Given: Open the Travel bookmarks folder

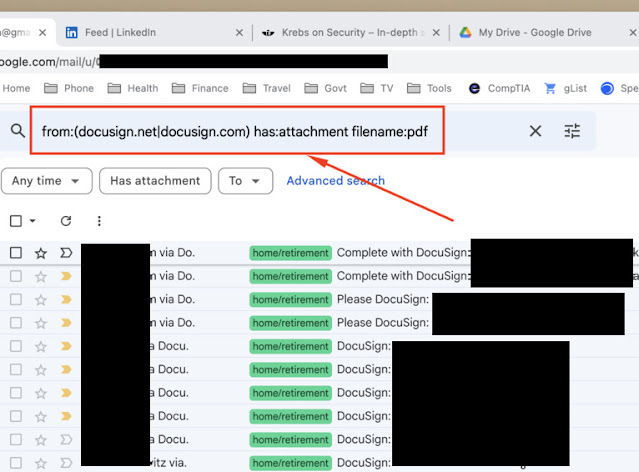Looking at the screenshot, I should [x=267, y=88].
